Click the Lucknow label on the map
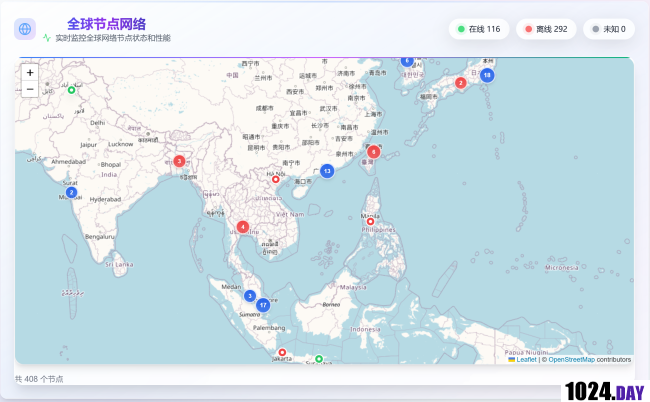Image resolution: width=650 pixels, height=402 pixels. pyautogui.click(x=121, y=144)
